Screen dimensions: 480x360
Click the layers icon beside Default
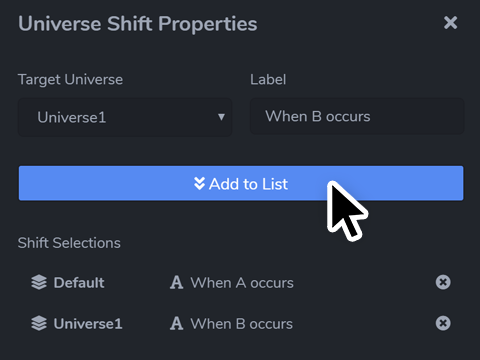click(x=39, y=282)
